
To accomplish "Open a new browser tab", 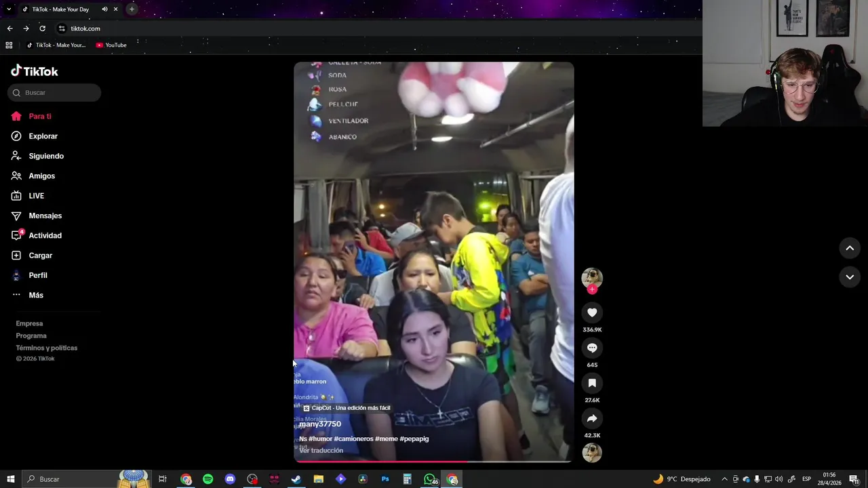I will click(132, 9).
